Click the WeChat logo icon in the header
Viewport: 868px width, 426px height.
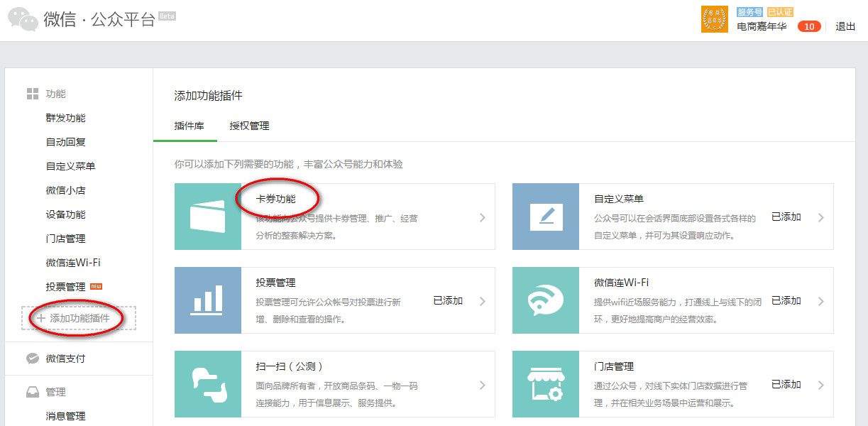(23, 20)
